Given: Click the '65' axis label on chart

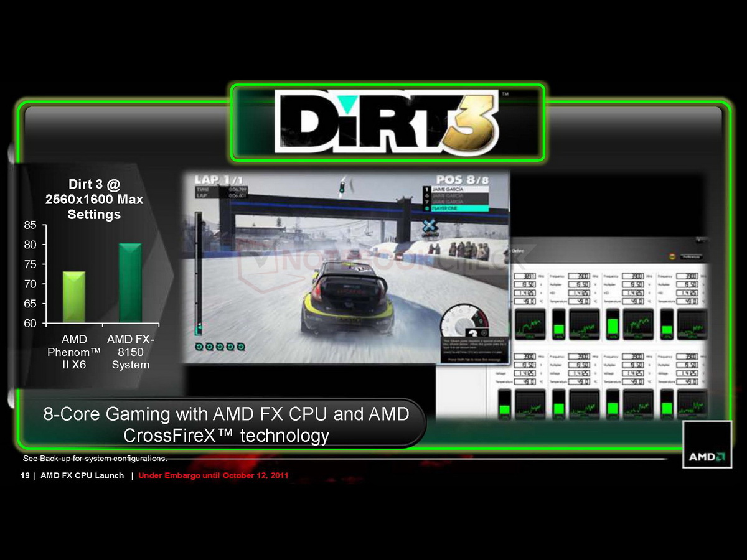Looking at the screenshot, I should coord(31,303).
